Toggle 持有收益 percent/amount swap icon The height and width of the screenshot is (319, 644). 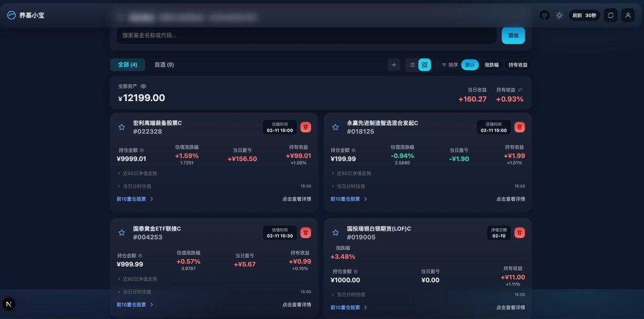(520, 90)
